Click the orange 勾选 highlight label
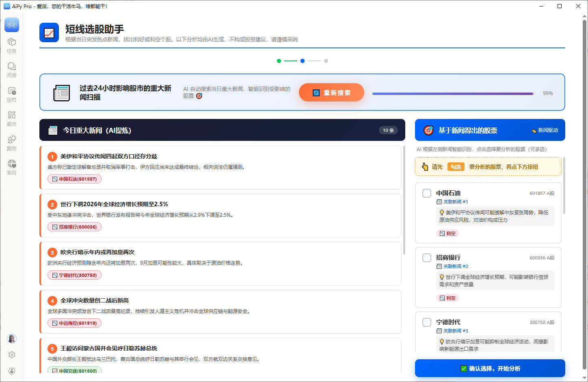Image resolution: width=588 pixels, height=382 pixels. [456, 167]
